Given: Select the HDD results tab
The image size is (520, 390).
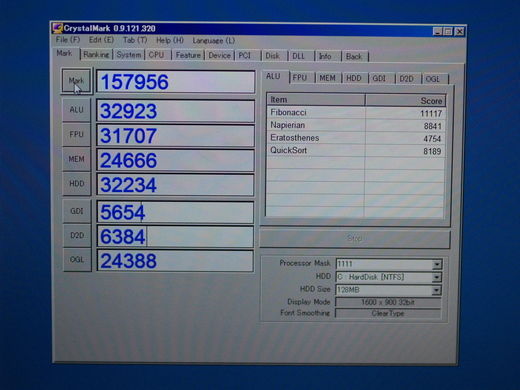Looking at the screenshot, I should tap(354, 78).
